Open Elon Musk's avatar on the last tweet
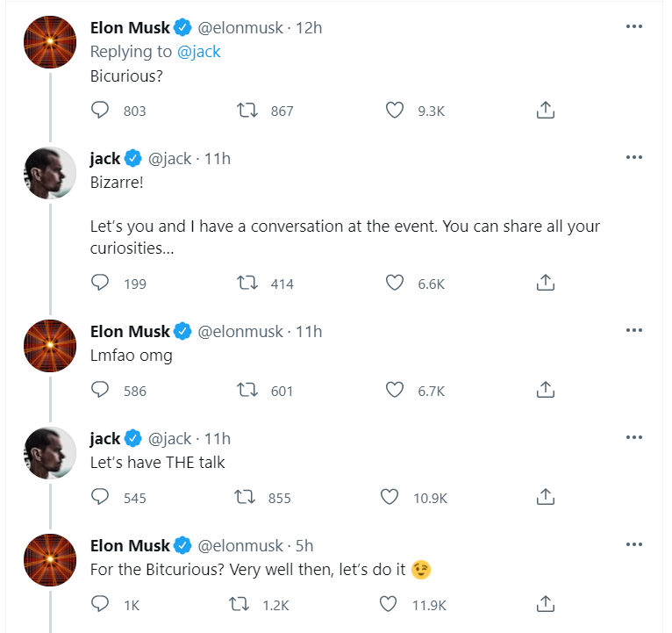Viewport: 672px width, 633px height. point(49,560)
